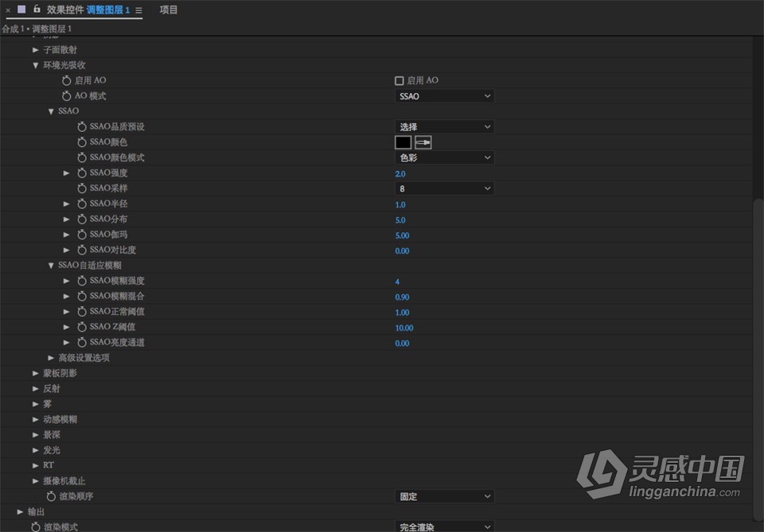Screen dimensions: 764x532
Task: Click SSAO正常阈值 value 1.00
Action: (402, 313)
